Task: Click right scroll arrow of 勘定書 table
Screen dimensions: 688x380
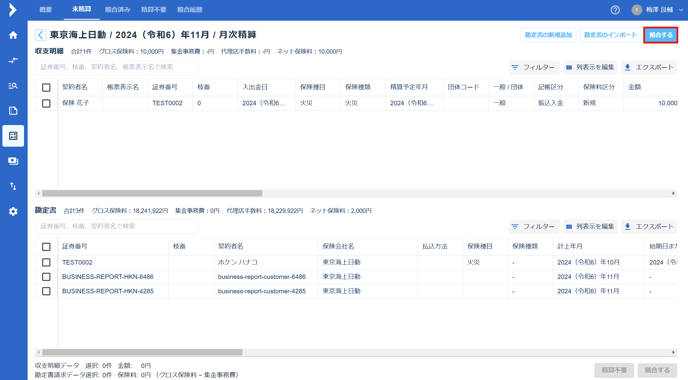Action: point(673,352)
